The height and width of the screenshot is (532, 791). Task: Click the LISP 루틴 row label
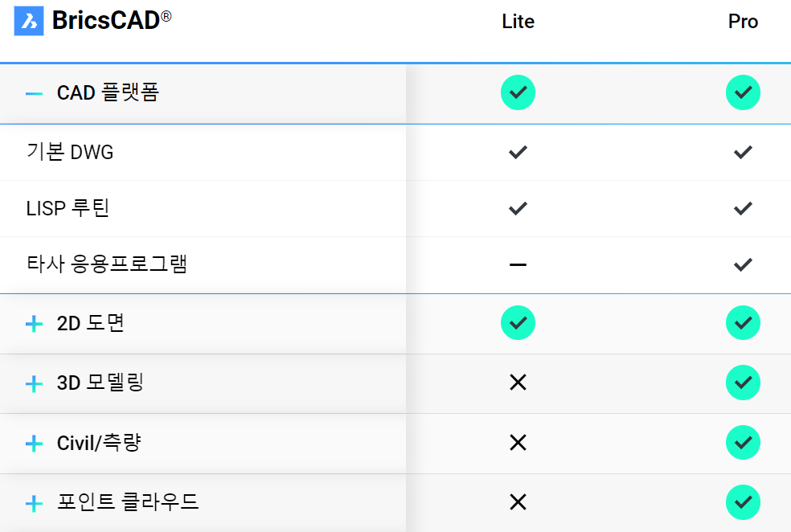68,208
